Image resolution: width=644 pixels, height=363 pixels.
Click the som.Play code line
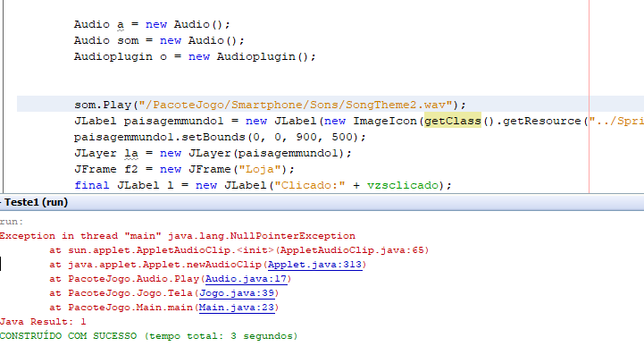tap(270, 105)
